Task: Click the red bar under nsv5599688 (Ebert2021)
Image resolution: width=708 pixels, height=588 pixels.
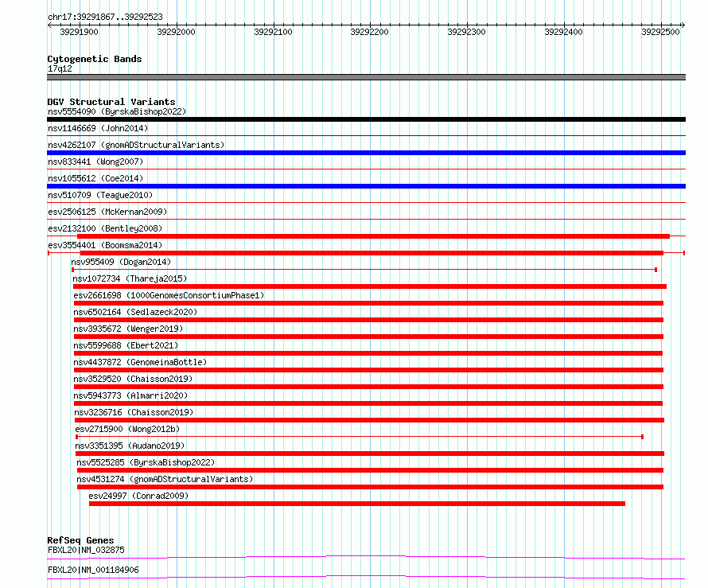Action: 368,353
